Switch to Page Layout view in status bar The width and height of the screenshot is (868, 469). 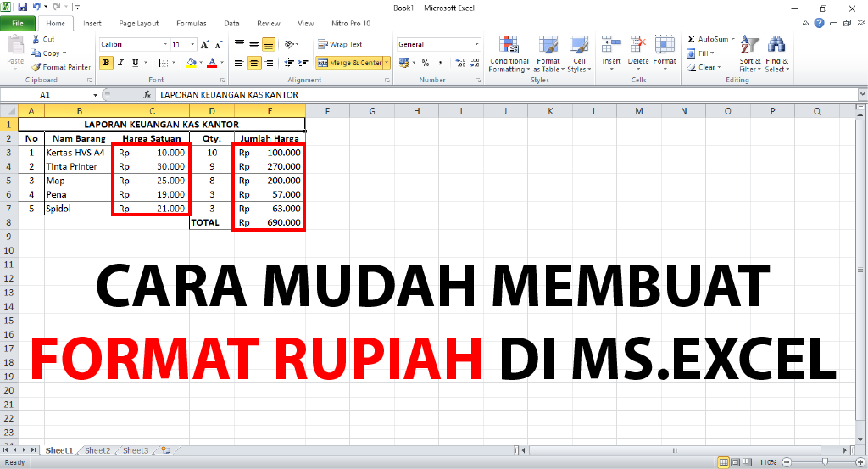tap(735, 462)
